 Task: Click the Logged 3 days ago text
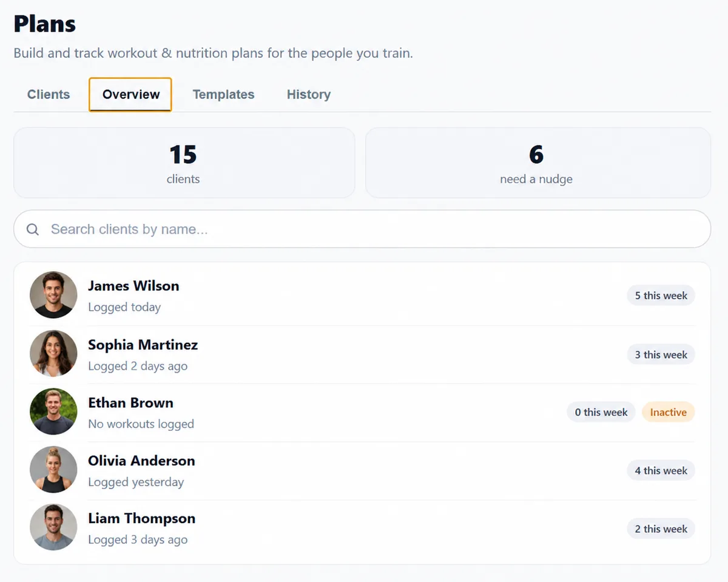[138, 540]
